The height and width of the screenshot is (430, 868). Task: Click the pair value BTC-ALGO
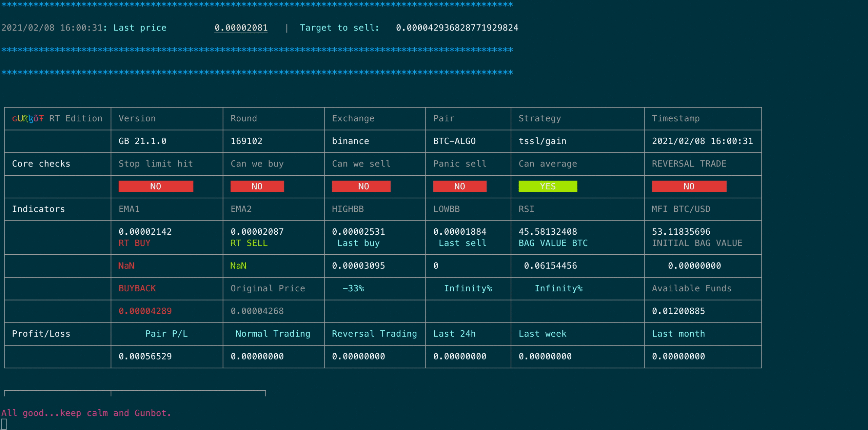[x=454, y=141]
